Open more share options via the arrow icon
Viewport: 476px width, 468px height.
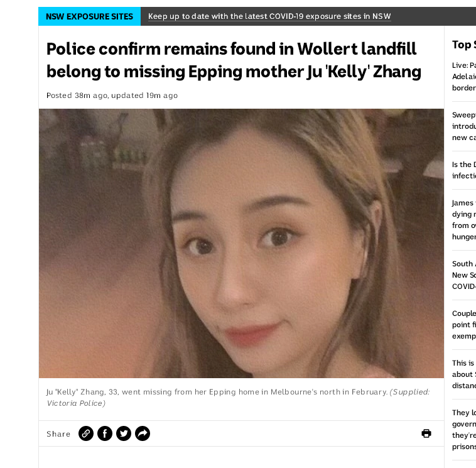(x=143, y=433)
